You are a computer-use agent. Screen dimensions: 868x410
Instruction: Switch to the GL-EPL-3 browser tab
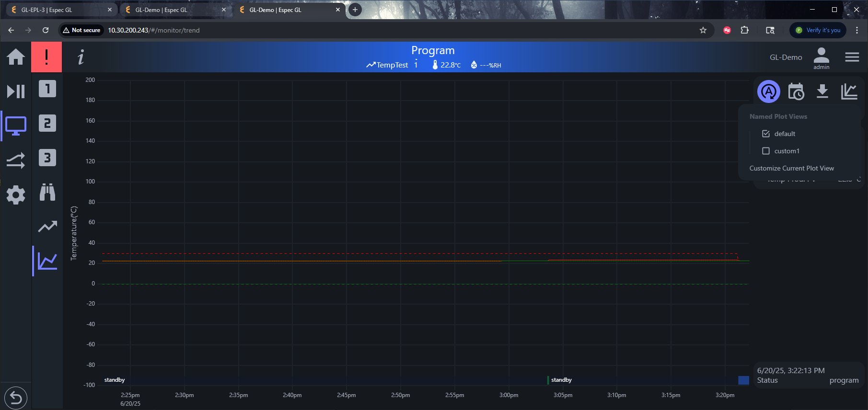click(x=61, y=10)
